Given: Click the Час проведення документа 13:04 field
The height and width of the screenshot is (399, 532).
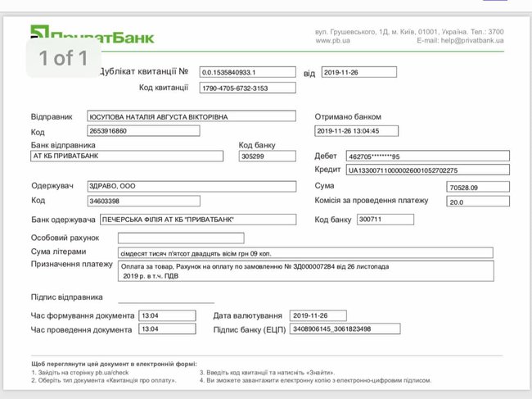Looking at the screenshot, I should [x=167, y=329].
